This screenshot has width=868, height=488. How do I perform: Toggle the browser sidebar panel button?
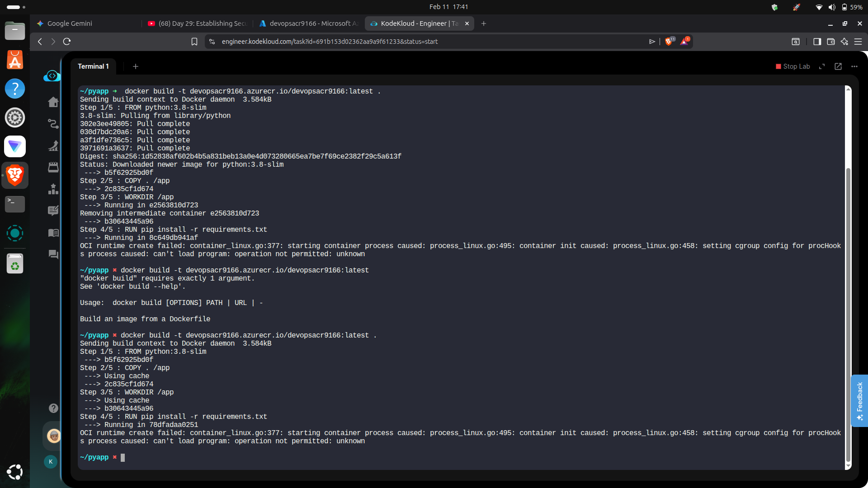pos(817,42)
